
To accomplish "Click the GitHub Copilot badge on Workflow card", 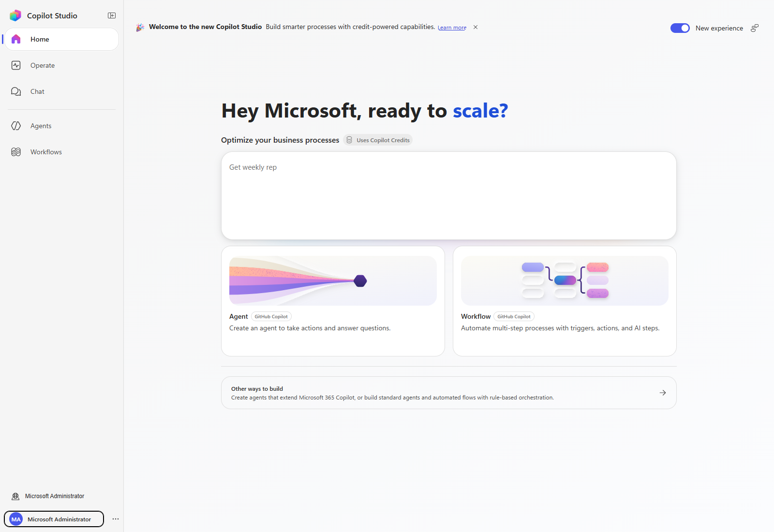I will tap(514, 317).
